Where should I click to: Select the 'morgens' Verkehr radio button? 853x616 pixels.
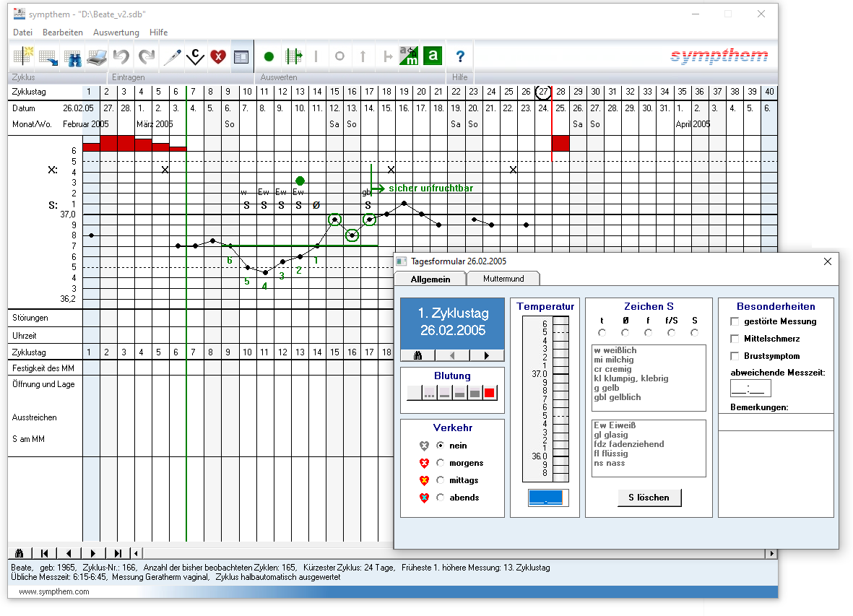coord(441,463)
